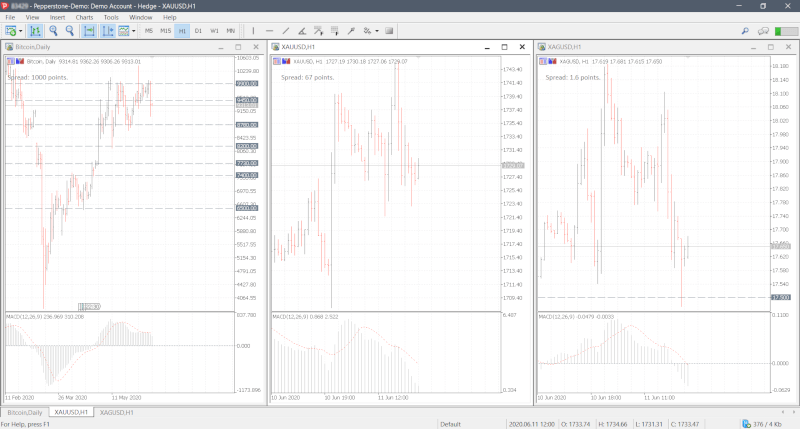Screen dimensions: 800x429
Task: Click the green connection status bar
Action: (x=784, y=31)
